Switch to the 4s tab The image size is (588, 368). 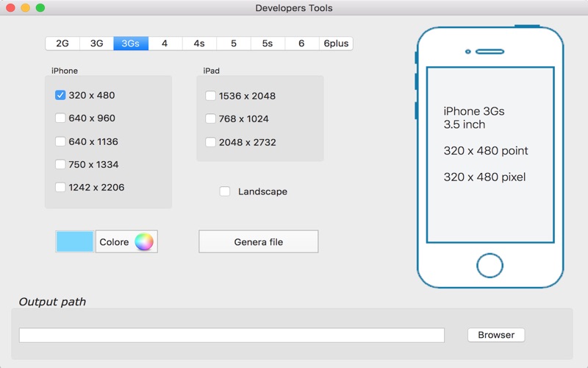tap(199, 43)
